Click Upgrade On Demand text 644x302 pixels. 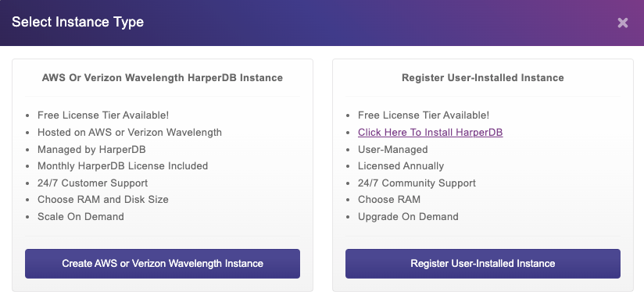tap(408, 217)
